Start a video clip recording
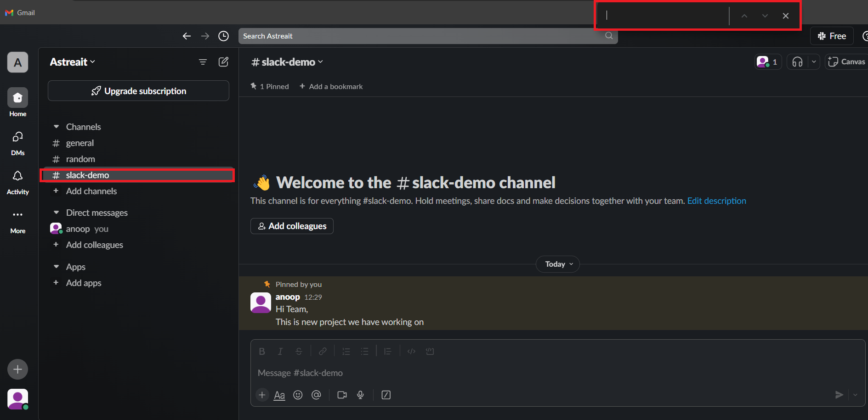 click(342, 395)
